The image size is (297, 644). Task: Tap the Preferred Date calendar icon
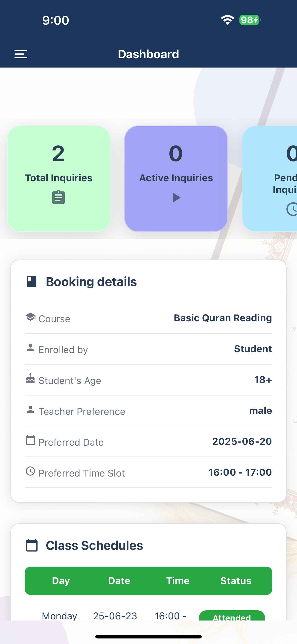click(x=30, y=440)
